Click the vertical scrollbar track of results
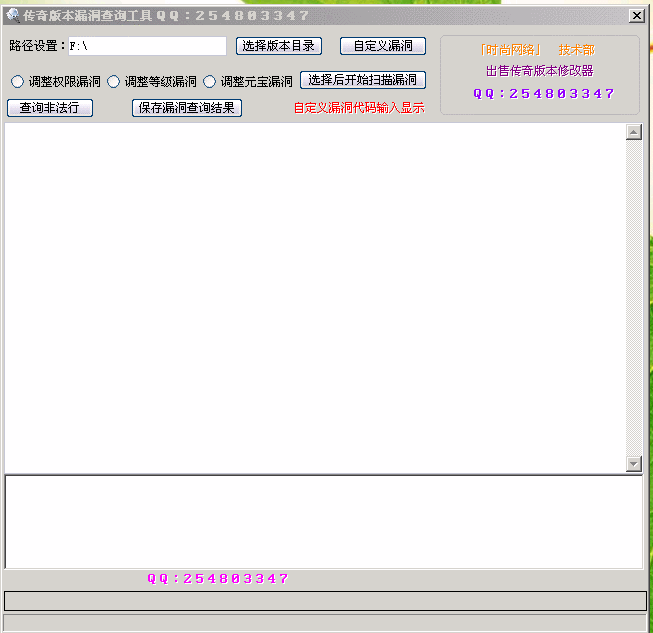Image resolution: width=653 pixels, height=633 pixels. coord(633,300)
